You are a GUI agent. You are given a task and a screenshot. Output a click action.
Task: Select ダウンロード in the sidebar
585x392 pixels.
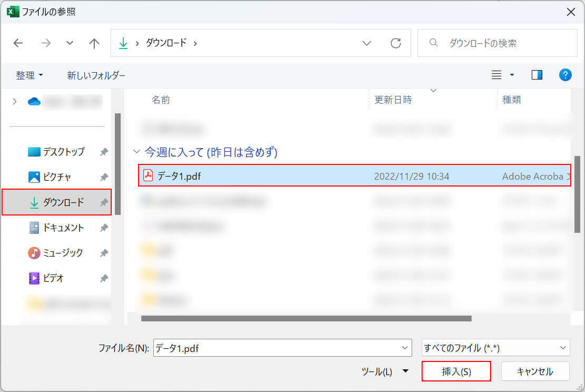[63, 202]
